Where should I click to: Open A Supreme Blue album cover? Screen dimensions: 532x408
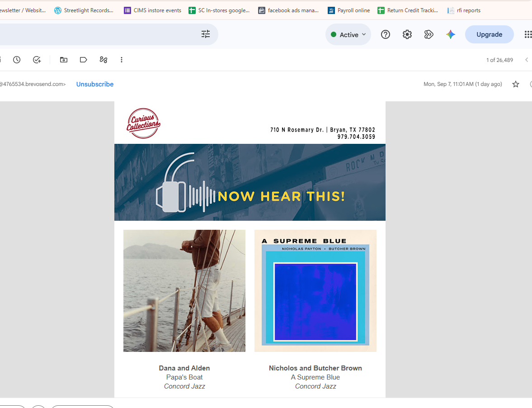[315, 291]
